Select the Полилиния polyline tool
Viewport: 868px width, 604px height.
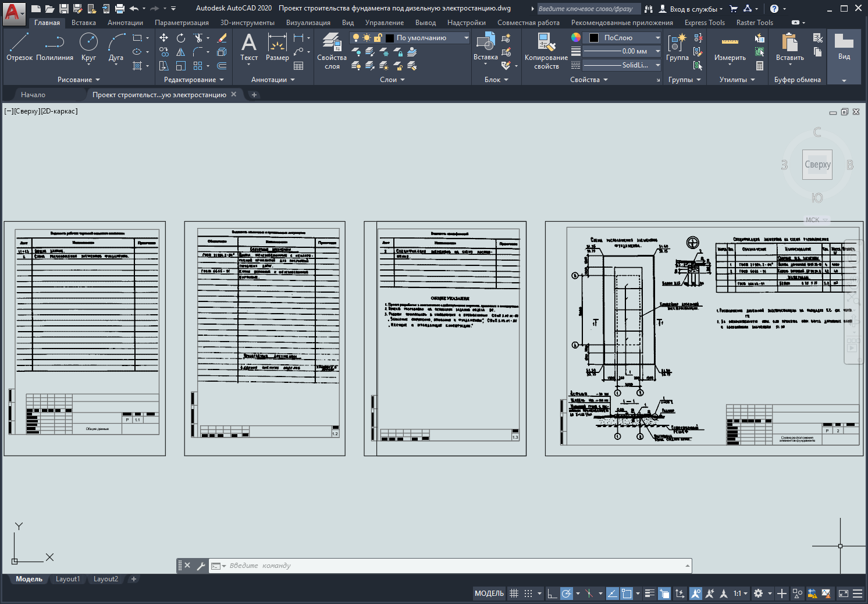coord(55,47)
